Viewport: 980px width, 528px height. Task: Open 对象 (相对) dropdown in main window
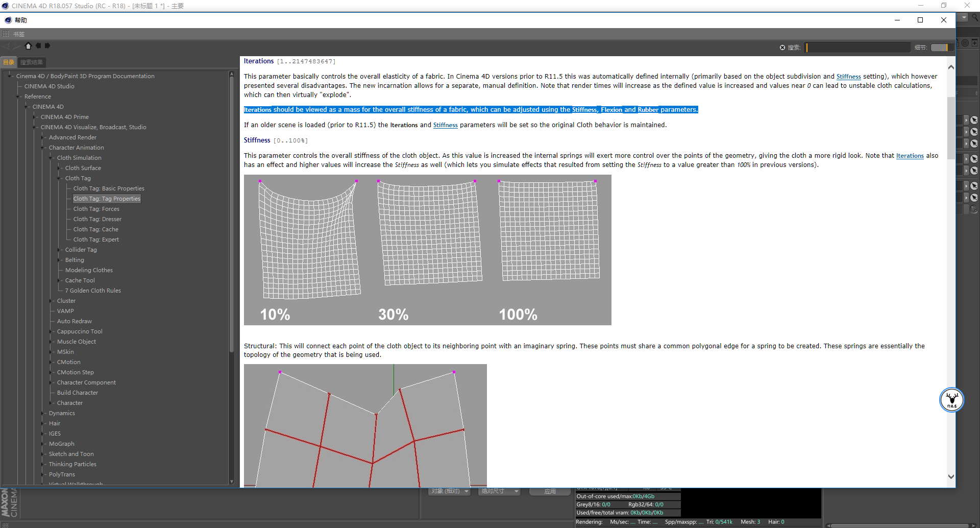point(449,491)
